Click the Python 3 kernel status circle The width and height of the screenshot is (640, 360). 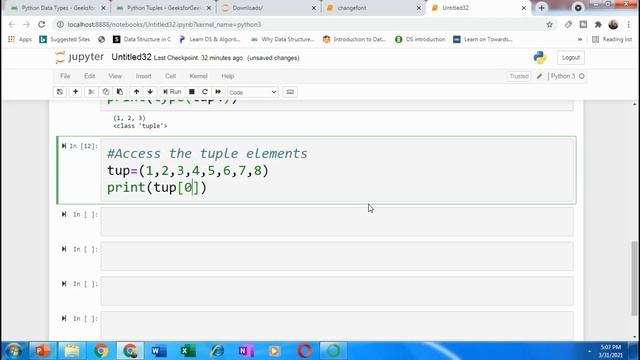582,76
